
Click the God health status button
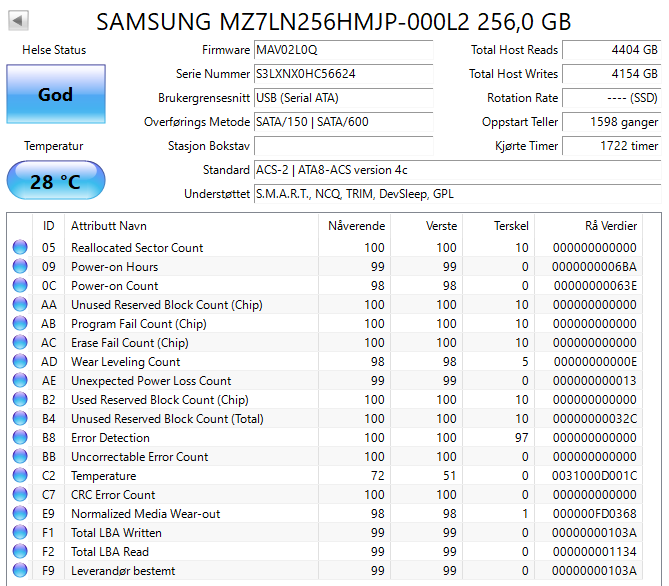[55, 95]
